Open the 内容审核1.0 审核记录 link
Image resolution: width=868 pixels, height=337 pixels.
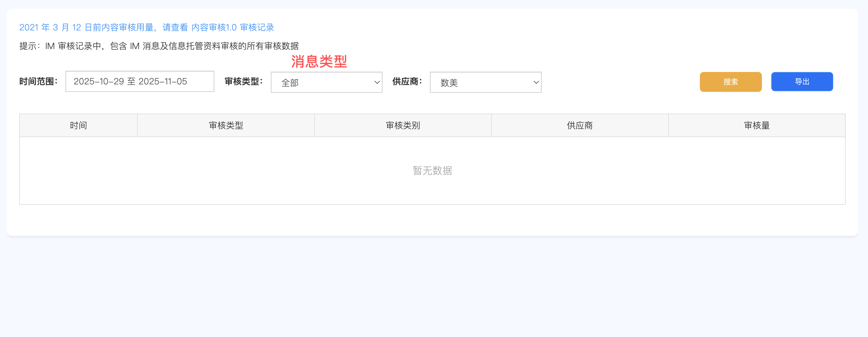[232, 27]
